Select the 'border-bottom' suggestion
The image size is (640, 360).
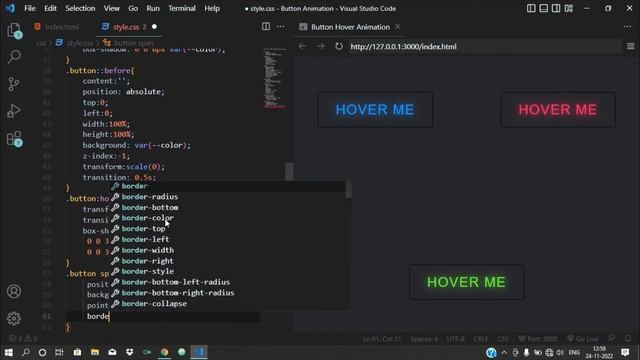pos(228,207)
